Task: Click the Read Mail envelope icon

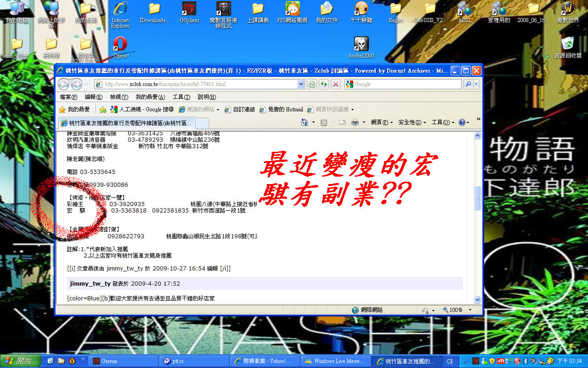Action: click(x=342, y=122)
